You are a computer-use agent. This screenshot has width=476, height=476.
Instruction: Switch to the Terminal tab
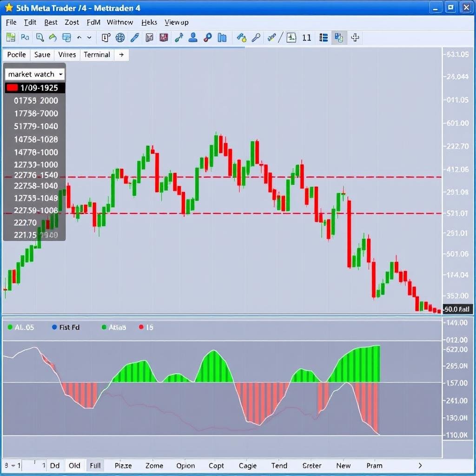(x=97, y=54)
